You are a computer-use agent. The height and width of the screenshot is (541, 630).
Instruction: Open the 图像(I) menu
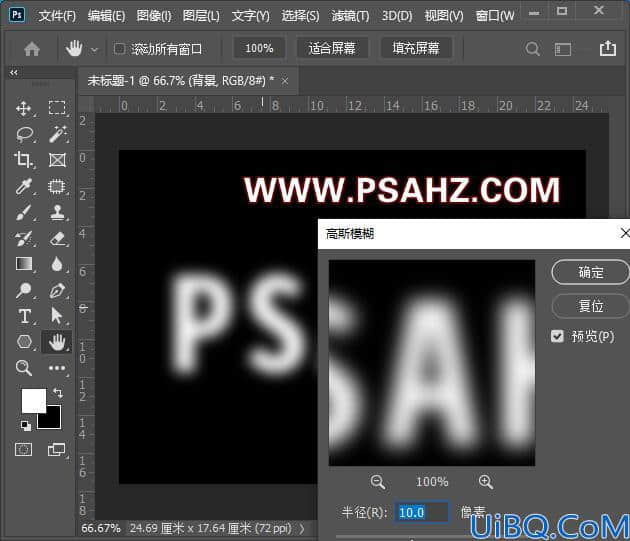[x=154, y=16]
